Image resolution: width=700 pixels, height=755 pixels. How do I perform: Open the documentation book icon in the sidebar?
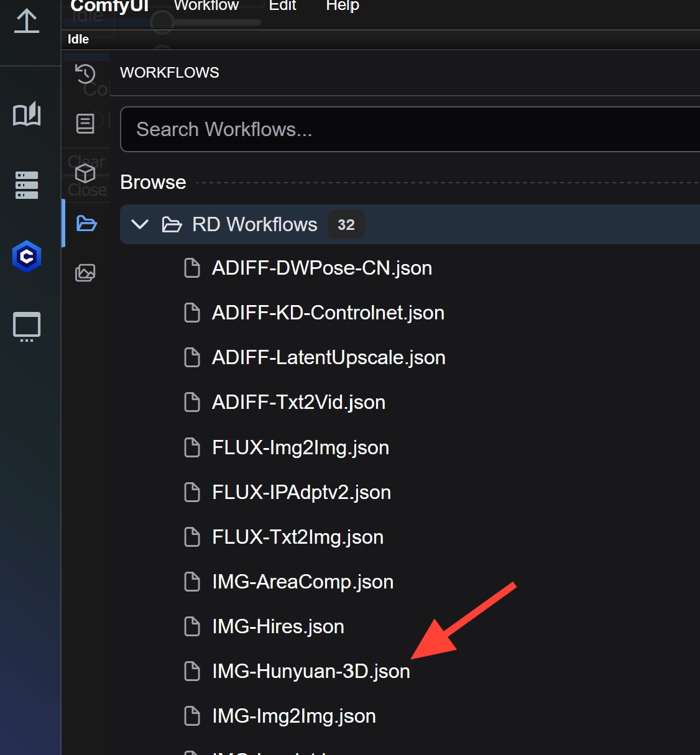pyautogui.click(x=26, y=114)
